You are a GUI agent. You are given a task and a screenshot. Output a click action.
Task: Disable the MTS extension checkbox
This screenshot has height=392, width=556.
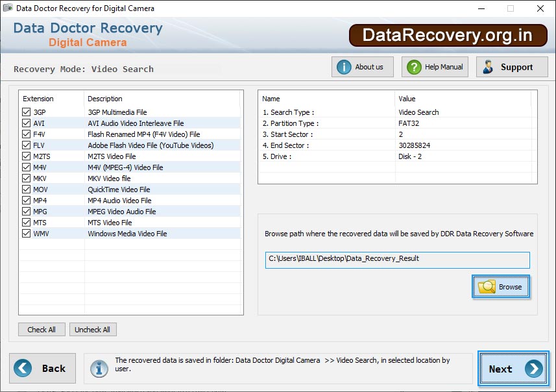(26, 223)
